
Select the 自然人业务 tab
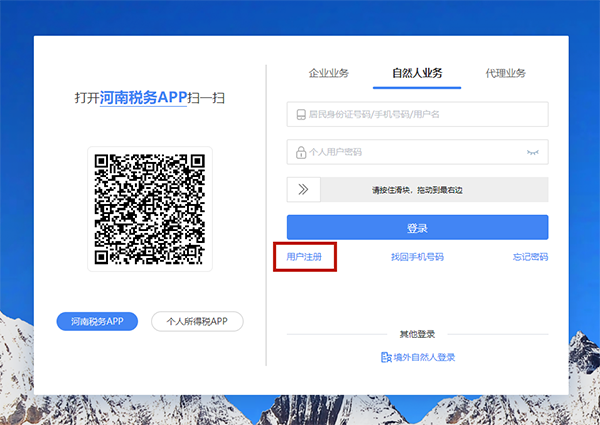(x=417, y=73)
